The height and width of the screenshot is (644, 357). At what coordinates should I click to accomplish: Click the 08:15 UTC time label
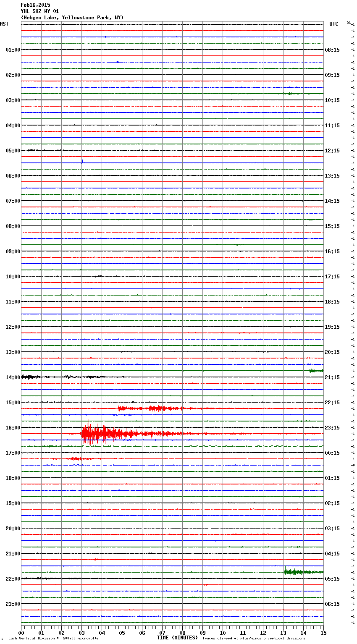pos(332,50)
